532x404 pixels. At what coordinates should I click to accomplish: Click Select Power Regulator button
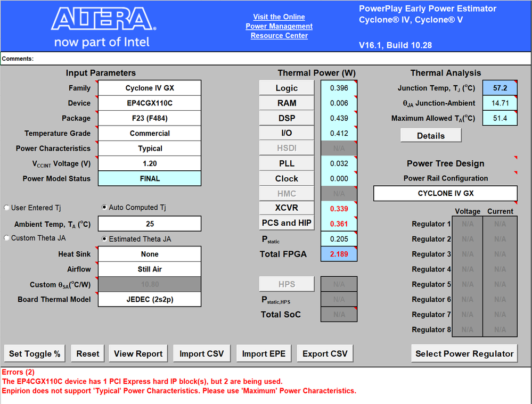coord(464,354)
